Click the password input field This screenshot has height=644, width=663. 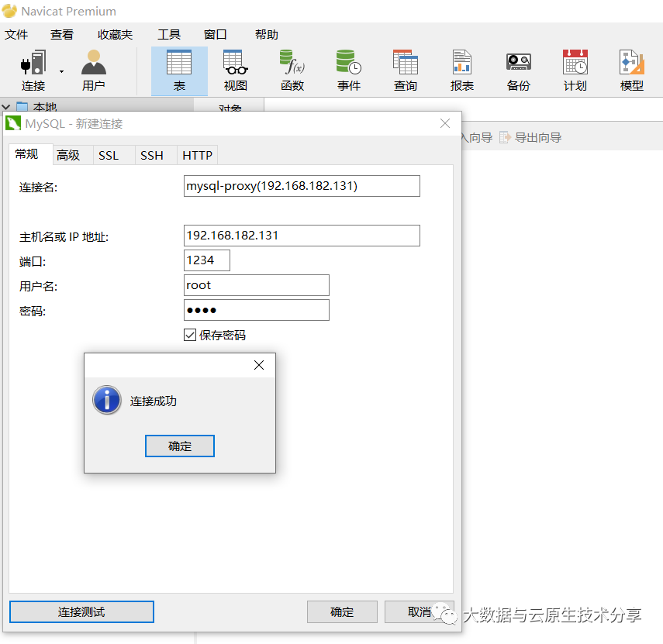[x=256, y=310]
